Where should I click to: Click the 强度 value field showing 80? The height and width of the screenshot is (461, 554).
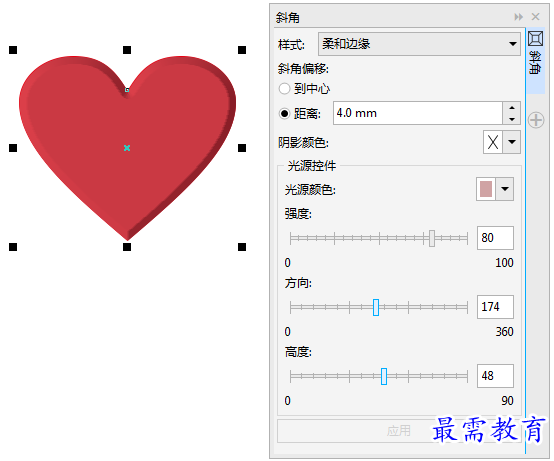click(495, 238)
